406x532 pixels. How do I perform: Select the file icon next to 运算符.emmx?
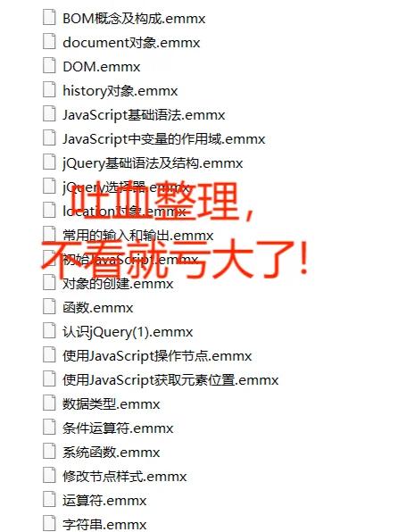[49, 500]
